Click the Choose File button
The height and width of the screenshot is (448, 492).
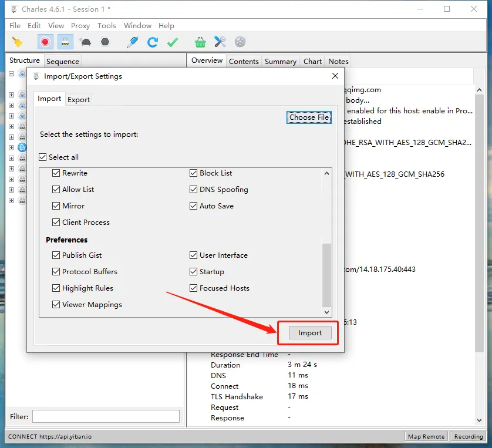click(x=309, y=117)
